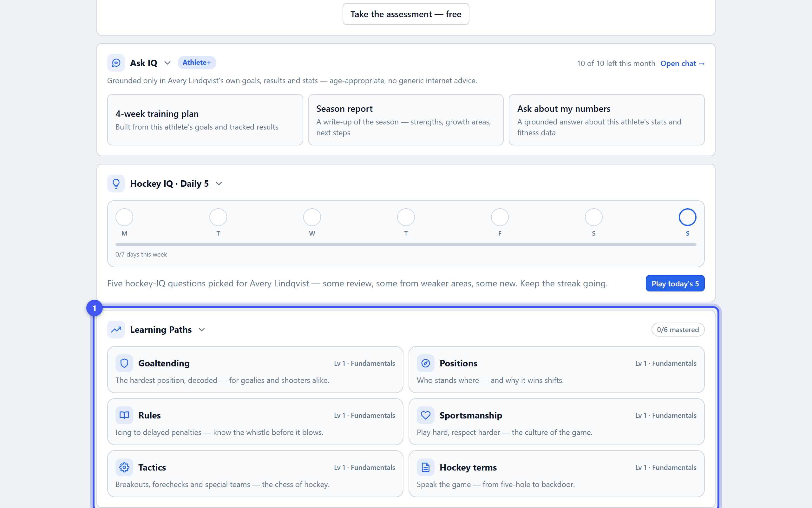Open chat link in Ask IQ
812x508 pixels.
(x=682, y=63)
